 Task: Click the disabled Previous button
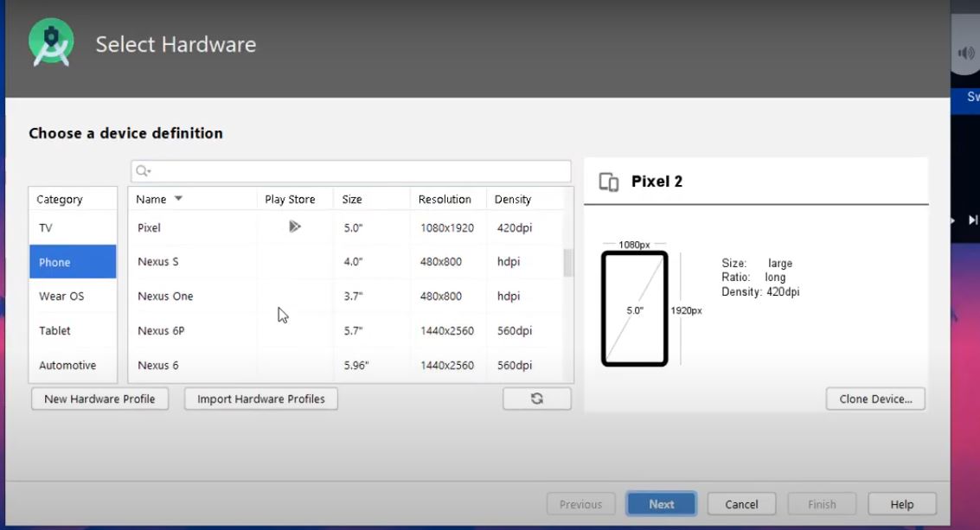coord(580,504)
